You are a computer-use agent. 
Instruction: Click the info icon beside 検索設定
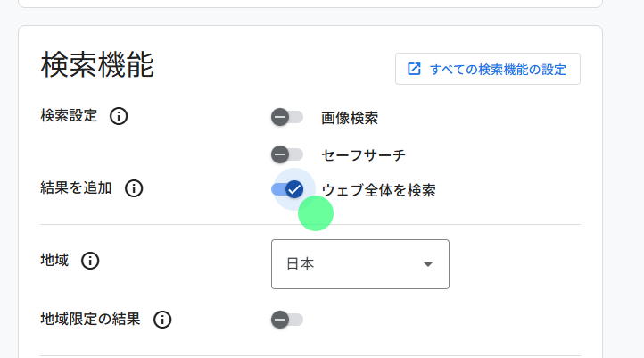(119, 116)
